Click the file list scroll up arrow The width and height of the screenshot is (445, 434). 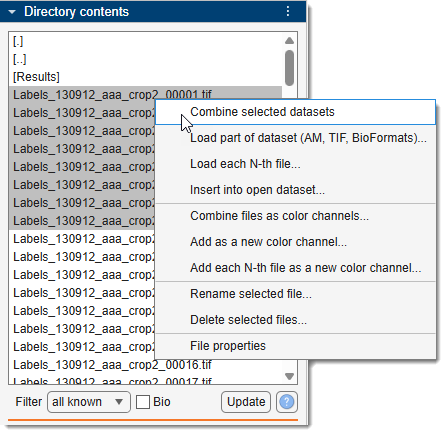[x=289, y=41]
